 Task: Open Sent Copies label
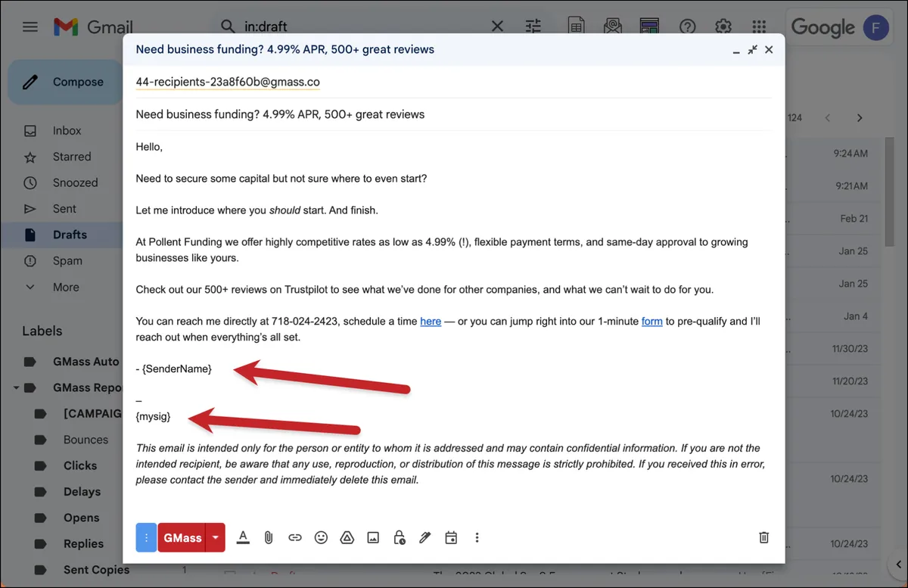coord(96,570)
